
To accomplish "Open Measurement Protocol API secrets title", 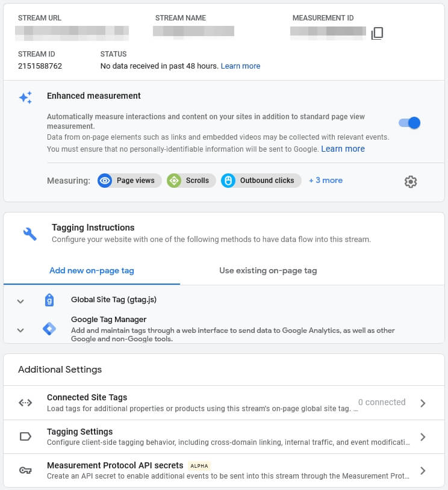I will [x=115, y=465].
